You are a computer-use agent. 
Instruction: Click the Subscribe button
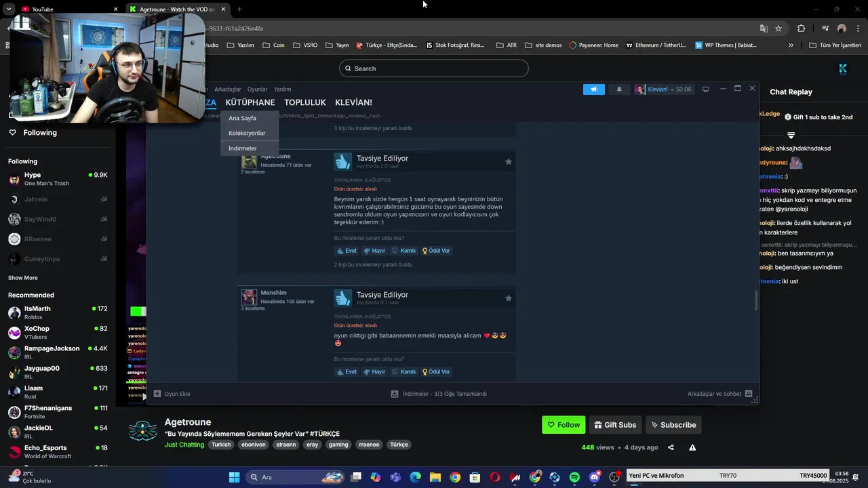pyautogui.click(x=673, y=425)
